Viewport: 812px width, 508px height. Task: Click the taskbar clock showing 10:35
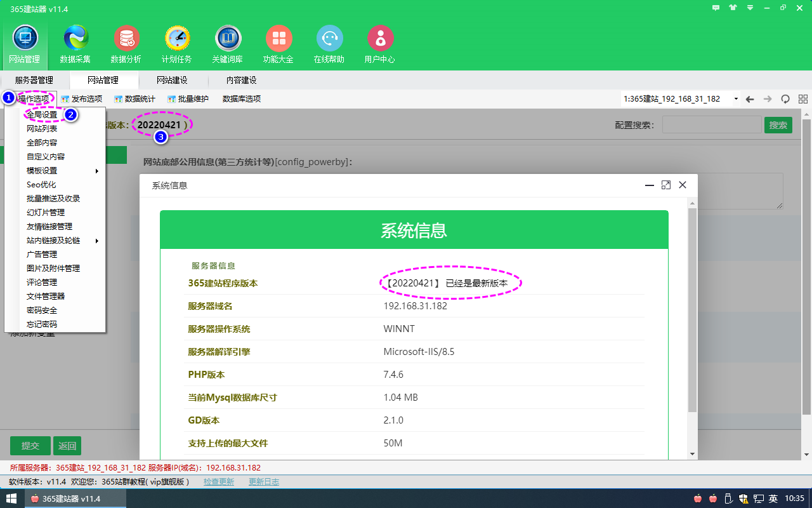pos(795,498)
